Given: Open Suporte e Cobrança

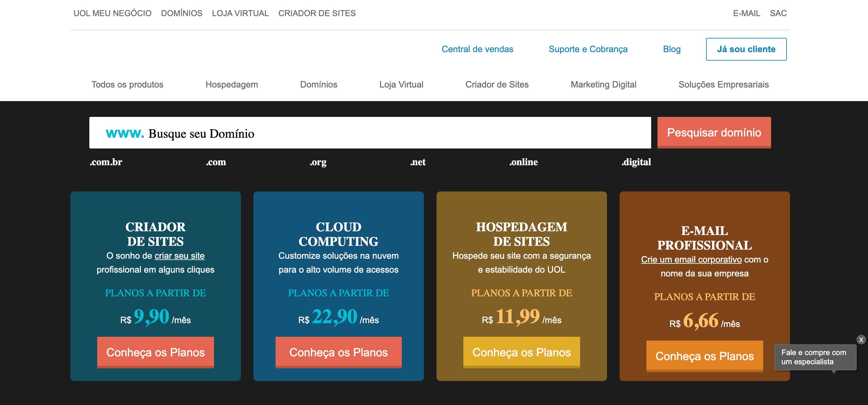Looking at the screenshot, I should click(x=588, y=49).
